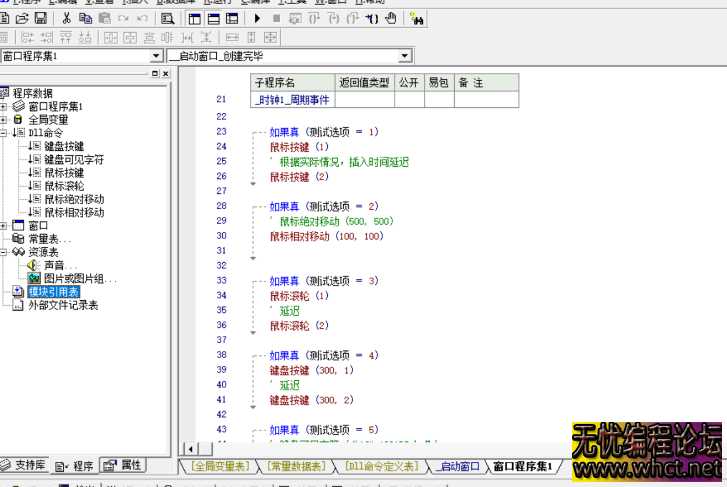Expand the 窗口程序集1 tree node
Image resolution: width=727 pixels, height=487 pixels.
(x=5, y=106)
